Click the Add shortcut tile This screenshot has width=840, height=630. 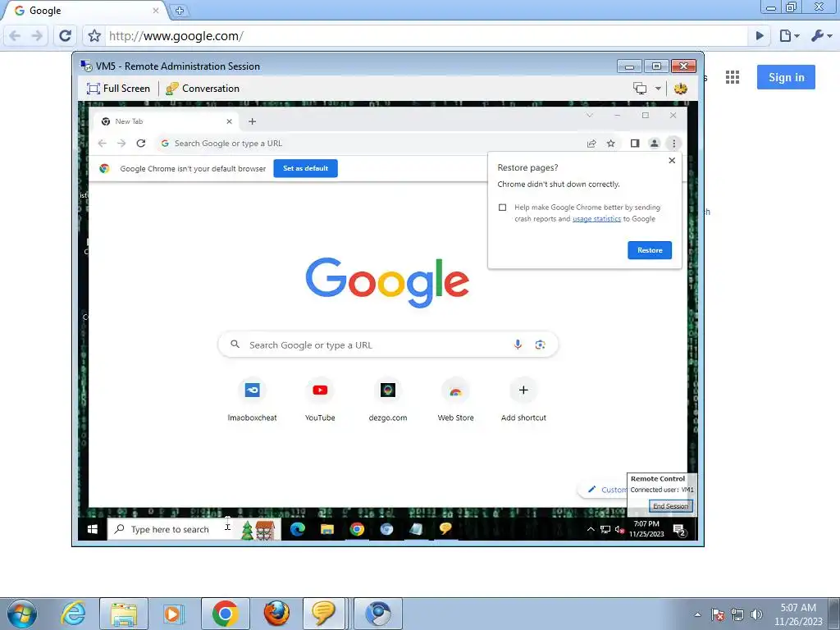[523, 399]
